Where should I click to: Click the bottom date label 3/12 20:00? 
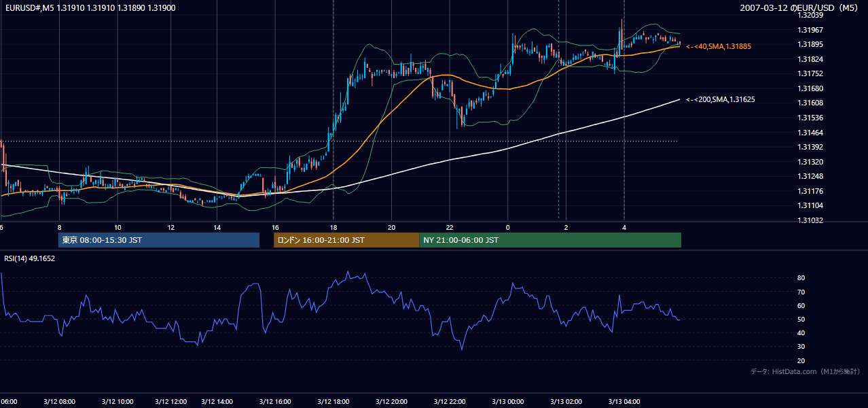(x=392, y=401)
